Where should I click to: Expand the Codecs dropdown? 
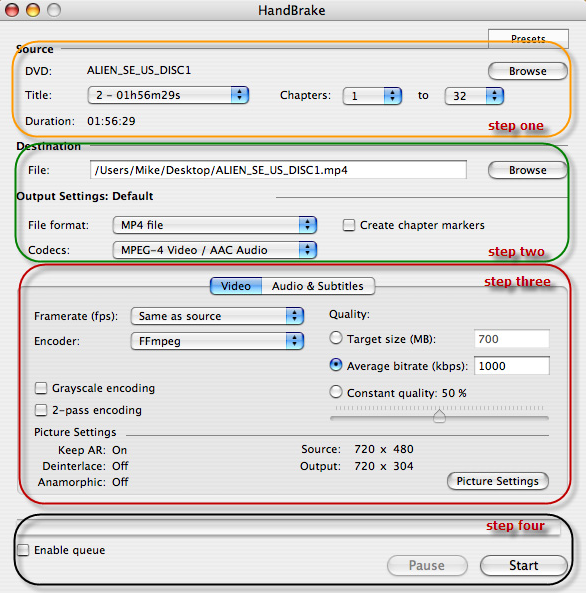(214, 250)
